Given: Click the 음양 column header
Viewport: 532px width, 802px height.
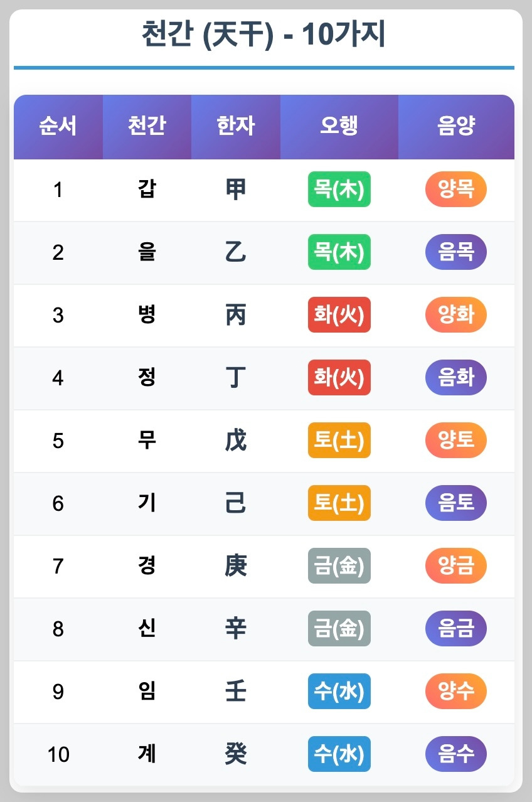Looking at the screenshot, I should (455, 126).
